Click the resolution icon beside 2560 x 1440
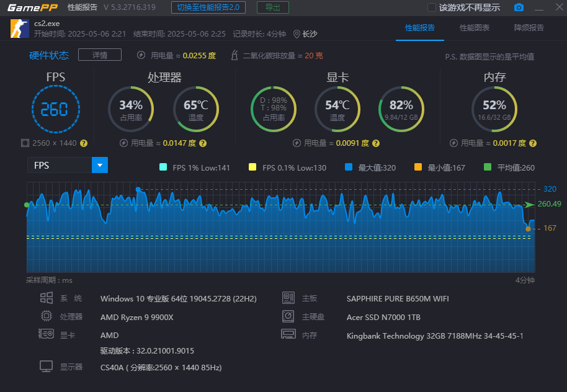The width and height of the screenshot is (567, 392). (x=25, y=143)
